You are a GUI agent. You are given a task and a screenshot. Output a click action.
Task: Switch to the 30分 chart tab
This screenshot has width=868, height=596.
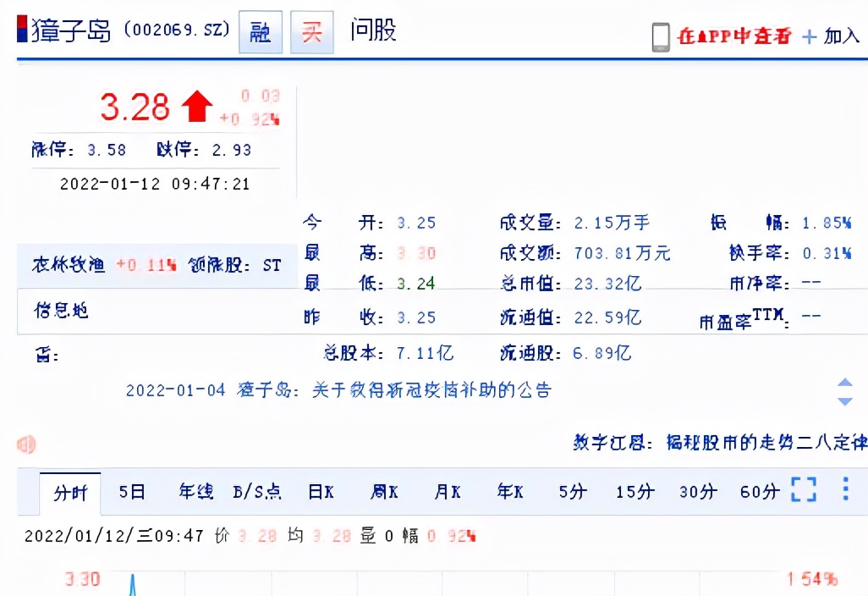click(698, 492)
